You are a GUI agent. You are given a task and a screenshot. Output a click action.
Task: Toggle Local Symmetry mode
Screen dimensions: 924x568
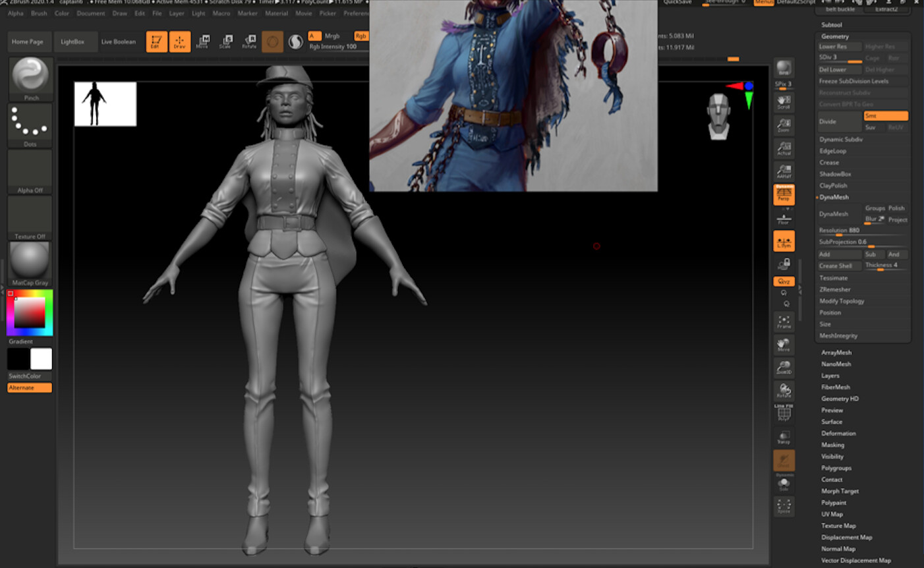click(x=784, y=241)
